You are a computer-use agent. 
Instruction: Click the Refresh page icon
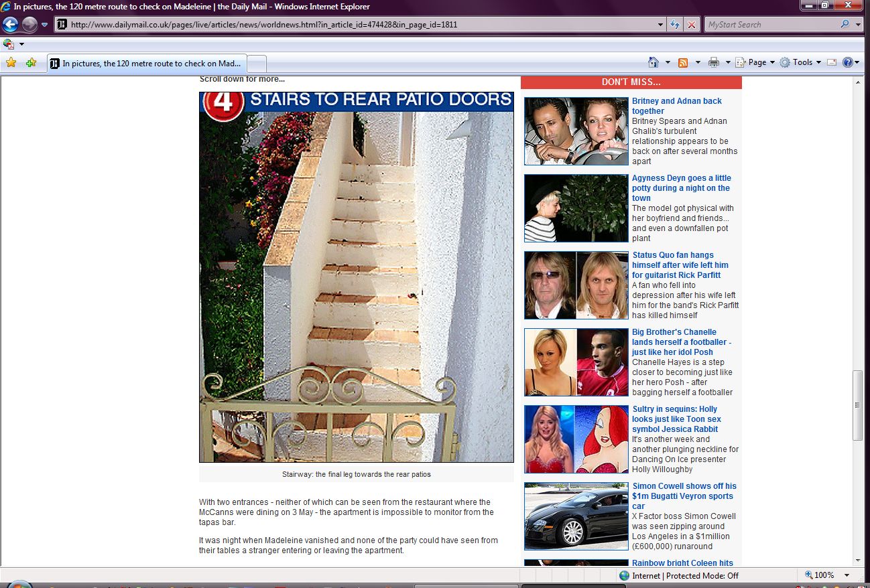point(676,25)
